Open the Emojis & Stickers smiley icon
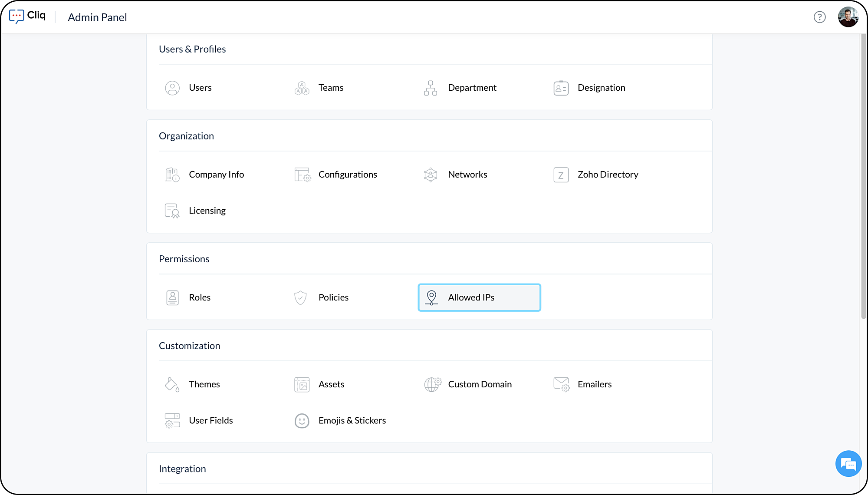Viewport: 868px width, 495px height. pyautogui.click(x=302, y=421)
